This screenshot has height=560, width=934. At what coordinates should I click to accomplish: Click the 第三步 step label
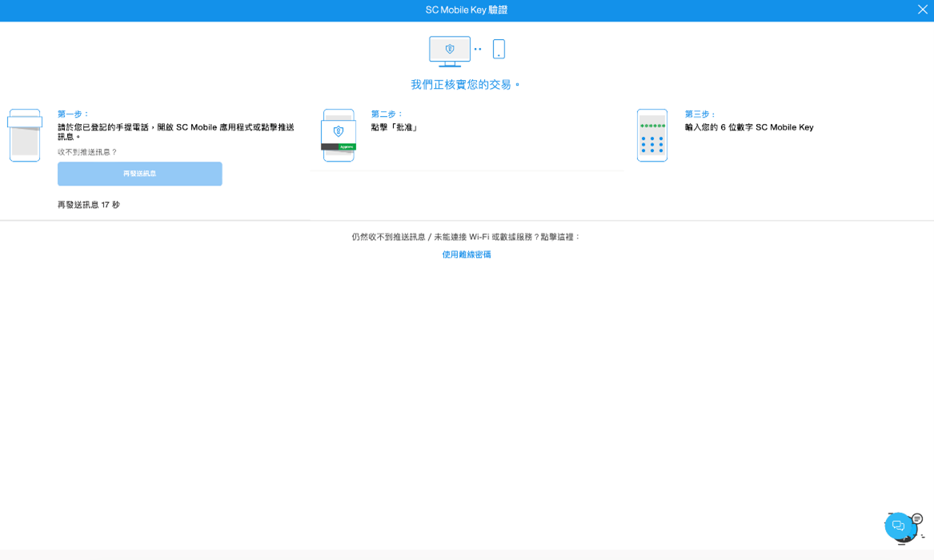click(x=701, y=114)
